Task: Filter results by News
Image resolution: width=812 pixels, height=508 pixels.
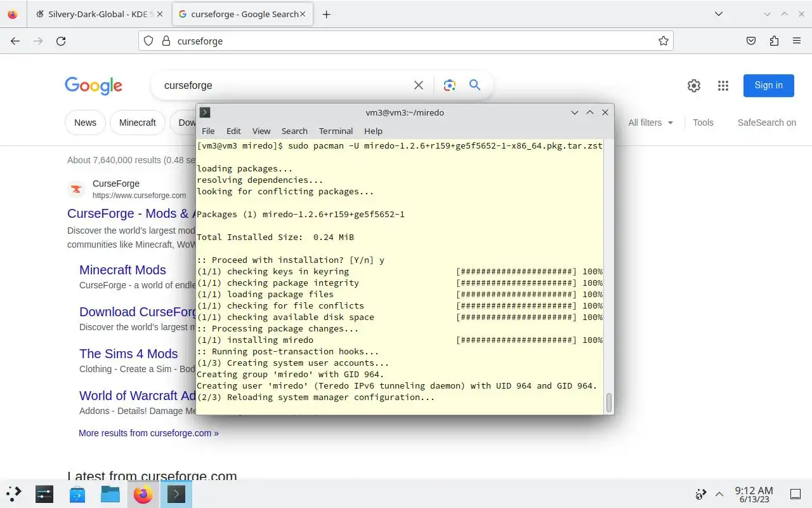Action: click(85, 123)
